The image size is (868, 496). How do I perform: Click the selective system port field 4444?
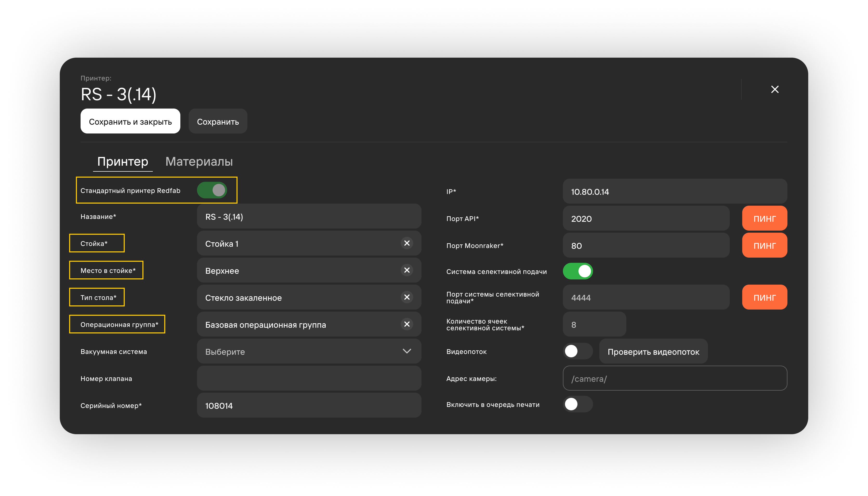point(646,297)
